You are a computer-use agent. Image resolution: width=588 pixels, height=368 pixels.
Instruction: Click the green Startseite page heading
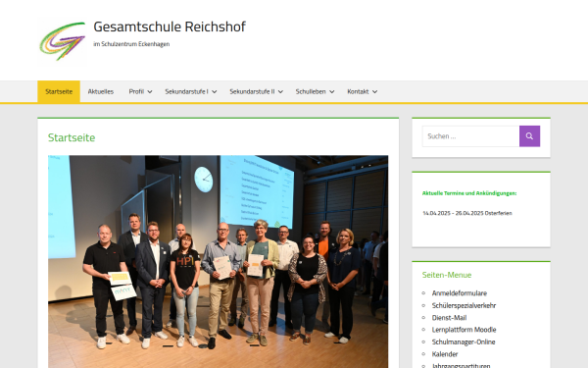click(72, 137)
